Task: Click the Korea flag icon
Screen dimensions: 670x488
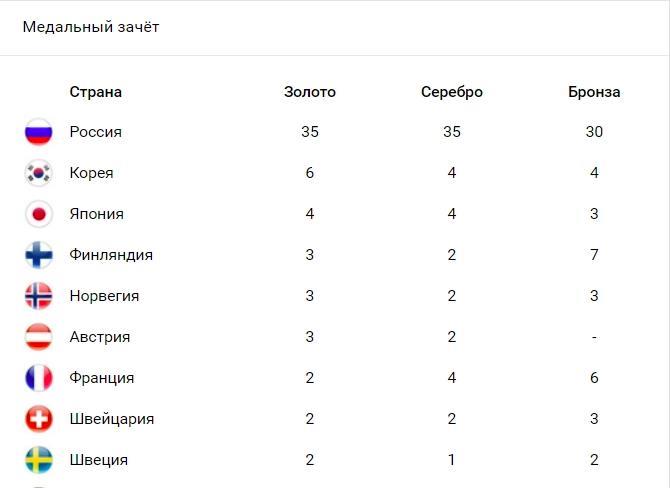Action: pos(38,173)
